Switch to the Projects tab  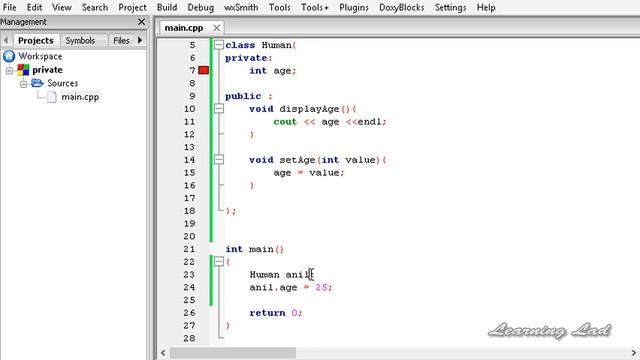point(36,40)
